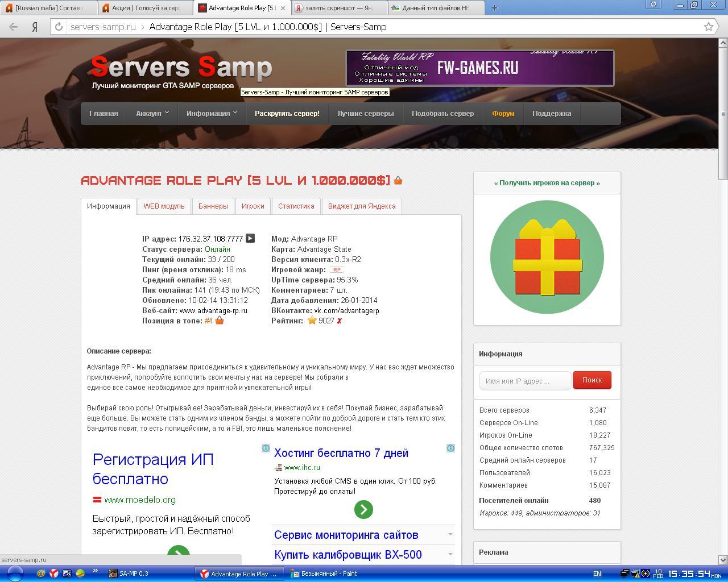Open Лучшие серверы menu item
Viewport: 728px width, 582px height.
click(366, 113)
